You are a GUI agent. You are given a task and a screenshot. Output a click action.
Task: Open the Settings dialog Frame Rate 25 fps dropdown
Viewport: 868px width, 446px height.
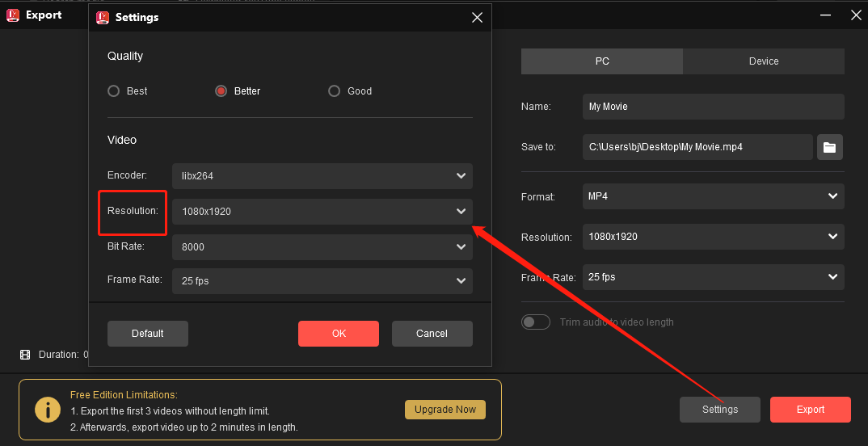(322, 281)
